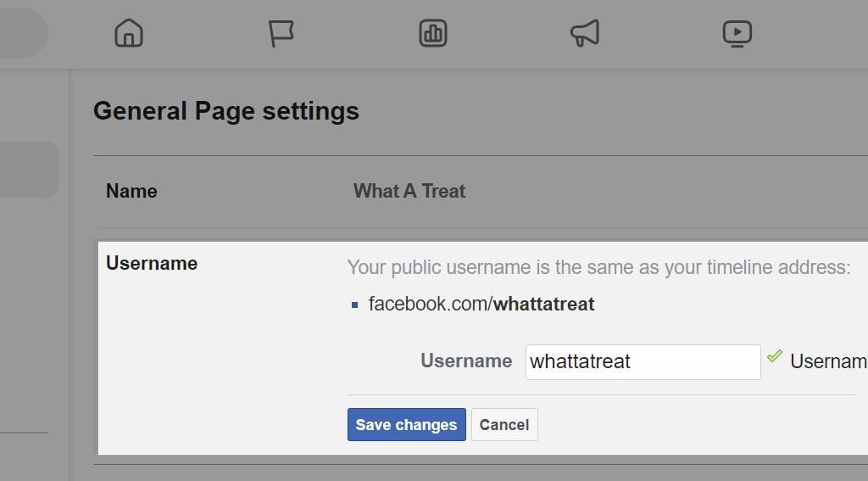
Task: Select the bold Username row heading
Action: pyautogui.click(x=152, y=264)
